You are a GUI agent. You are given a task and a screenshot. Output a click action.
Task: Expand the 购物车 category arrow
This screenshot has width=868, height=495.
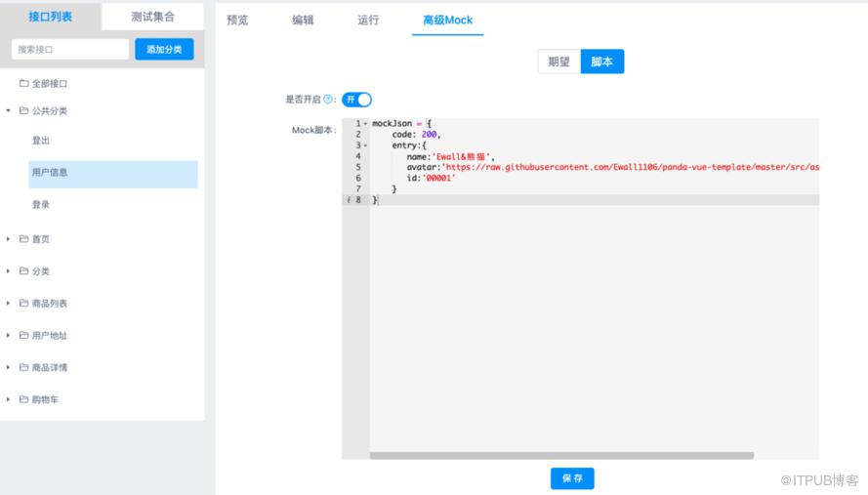(x=9, y=399)
